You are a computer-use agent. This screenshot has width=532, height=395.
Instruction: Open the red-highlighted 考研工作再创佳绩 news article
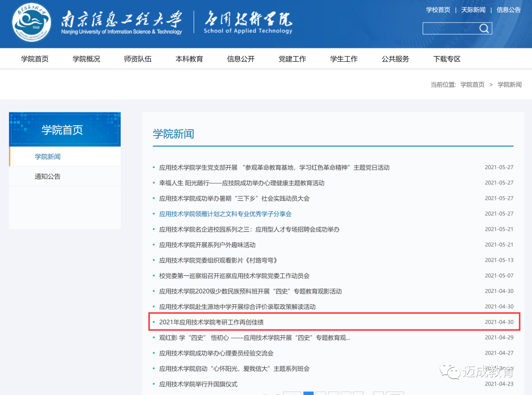pyautogui.click(x=213, y=322)
